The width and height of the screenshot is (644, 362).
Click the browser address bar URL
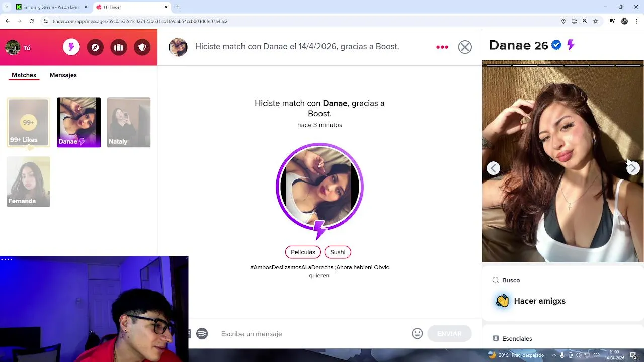point(140,21)
